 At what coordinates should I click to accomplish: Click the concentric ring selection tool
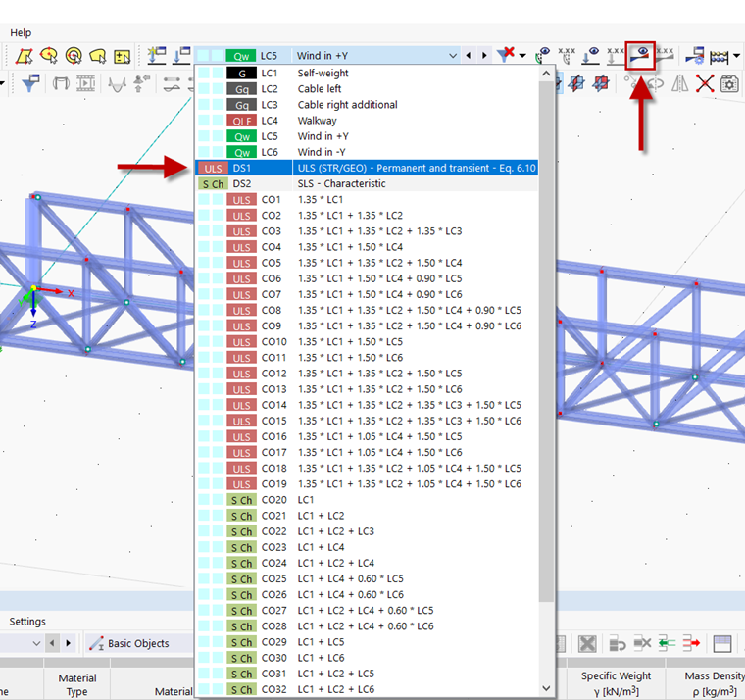[74, 56]
